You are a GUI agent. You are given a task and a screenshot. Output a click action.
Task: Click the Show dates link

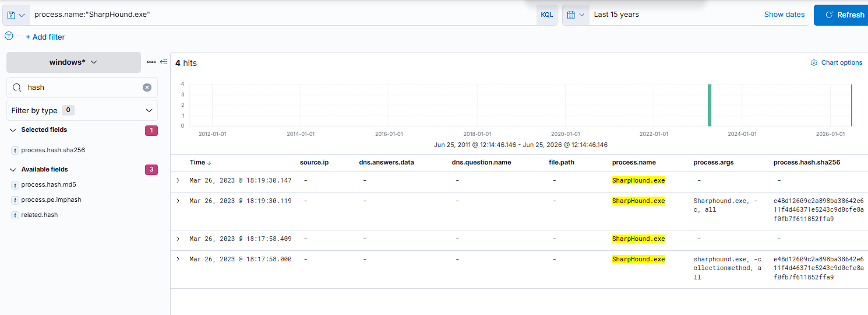click(x=784, y=15)
